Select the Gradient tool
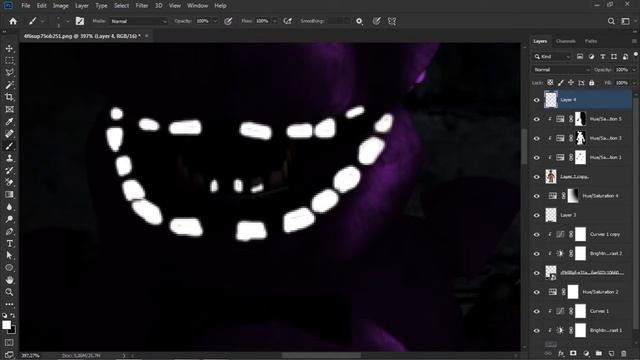Screen dimensions: 640x360 pyautogui.click(x=9, y=195)
